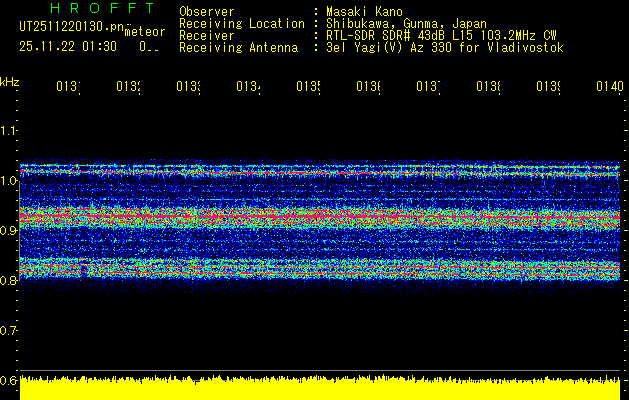Click the 0.7 frequency axis label
Screen dimensions: 629x400
[x=9, y=330]
